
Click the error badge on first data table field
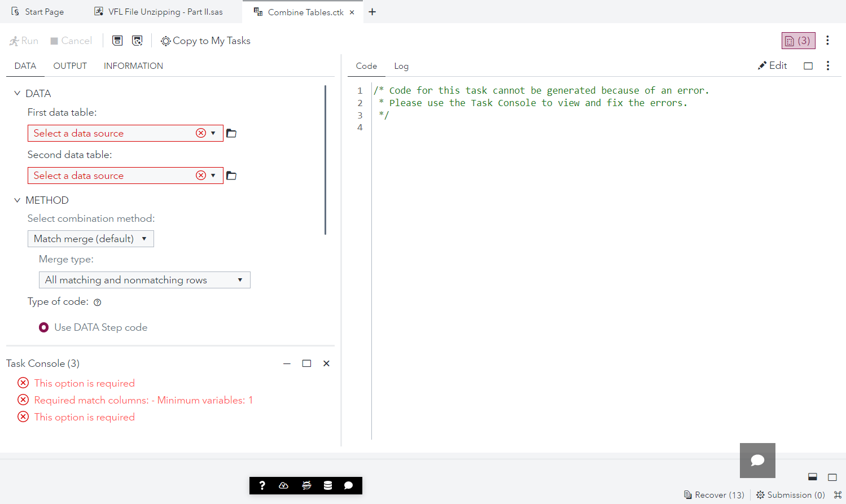[x=201, y=133]
